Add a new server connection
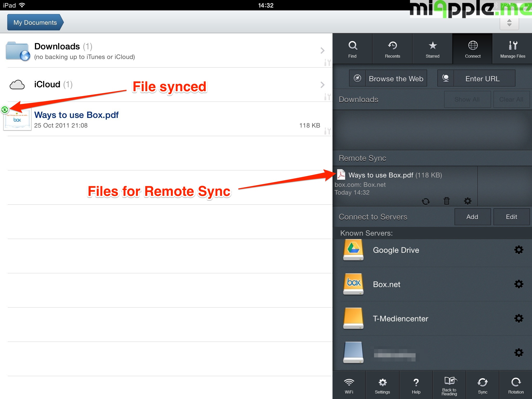 pyautogui.click(x=472, y=217)
